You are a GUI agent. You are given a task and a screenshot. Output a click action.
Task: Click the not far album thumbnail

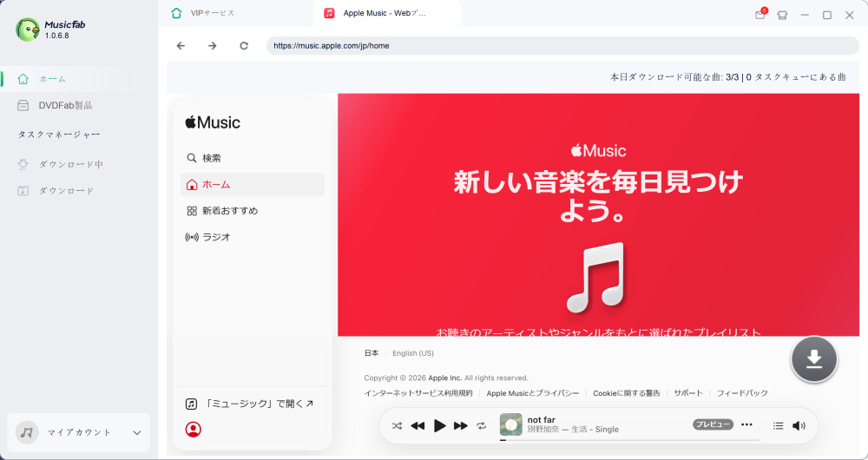pyautogui.click(x=511, y=424)
